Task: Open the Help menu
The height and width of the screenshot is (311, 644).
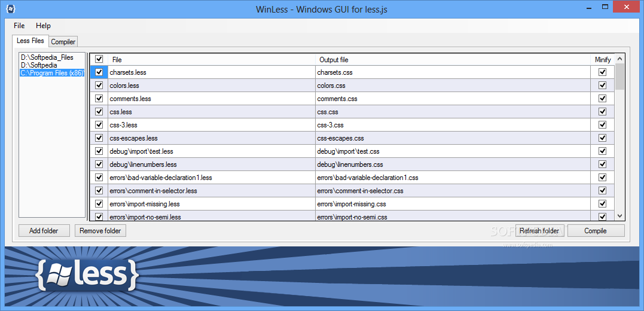Action: click(x=43, y=26)
